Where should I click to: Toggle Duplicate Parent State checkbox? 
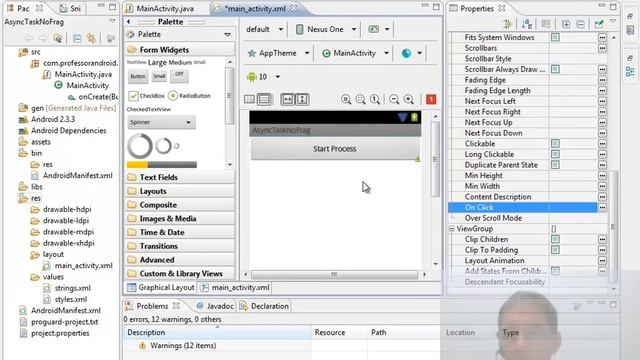pos(555,165)
